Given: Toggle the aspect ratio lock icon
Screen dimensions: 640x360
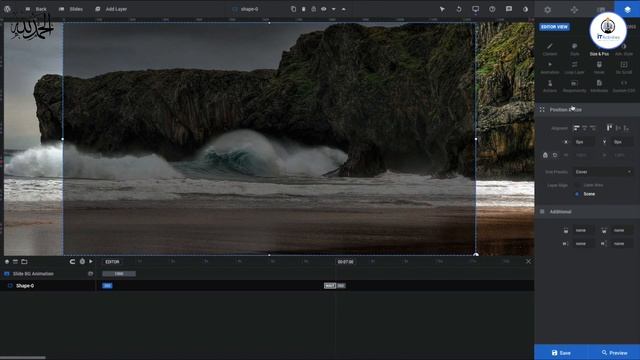Looking at the screenshot, I should pyautogui.click(x=545, y=155).
